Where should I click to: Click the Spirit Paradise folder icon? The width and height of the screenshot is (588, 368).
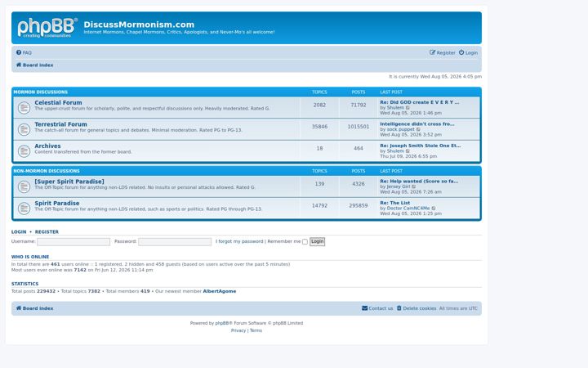coord(24,209)
